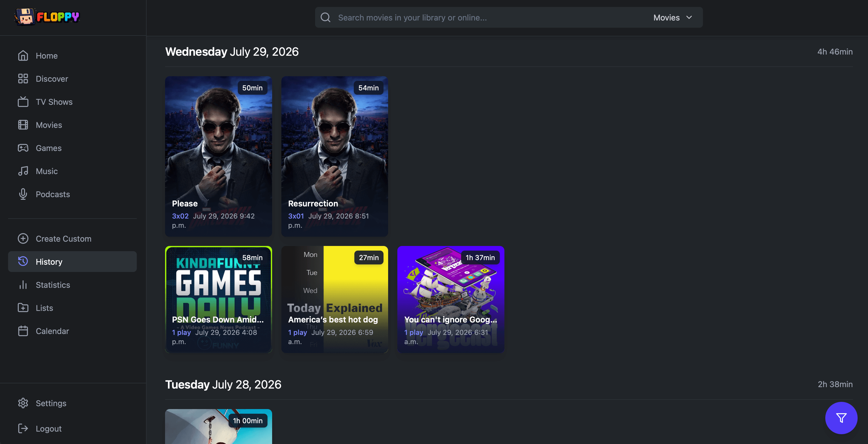The height and width of the screenshot is (444, 868).
Task: Click the 3x01 episode number
Action: pyautogui.click(x=296, y=216)
